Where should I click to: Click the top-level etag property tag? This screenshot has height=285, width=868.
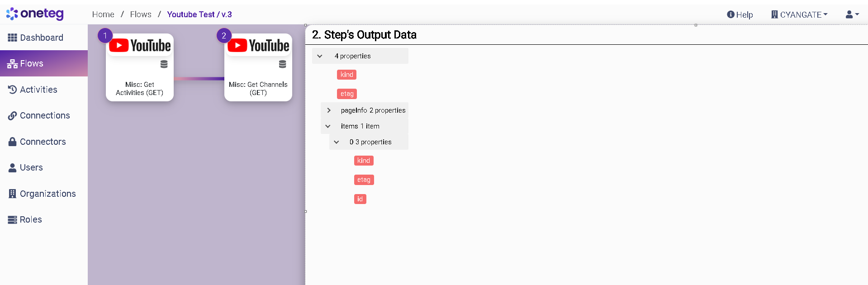[347, 94]
